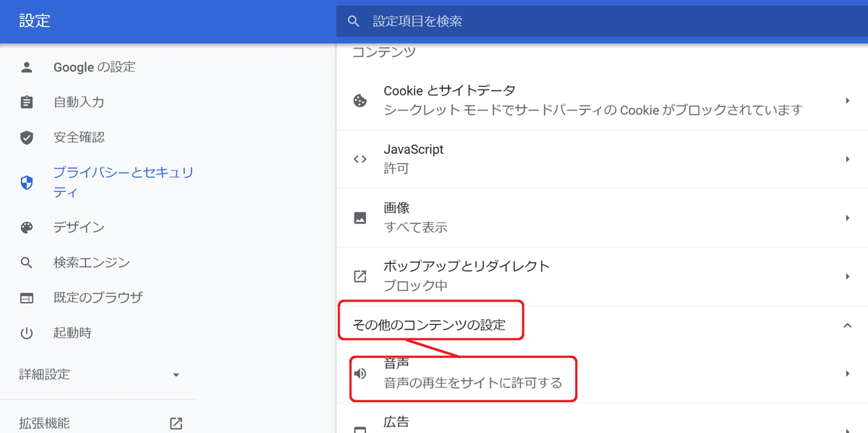Expand the 音声 settings with its right arrow
Screen dimensions: 868x433
(848, 374)
